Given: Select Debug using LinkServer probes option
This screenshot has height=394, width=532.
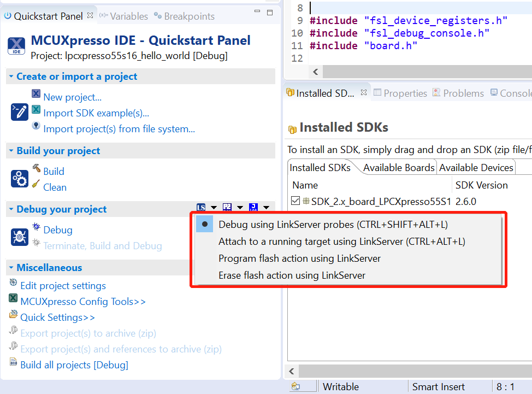Looking at the screenshot, I should tap(333, 224).
